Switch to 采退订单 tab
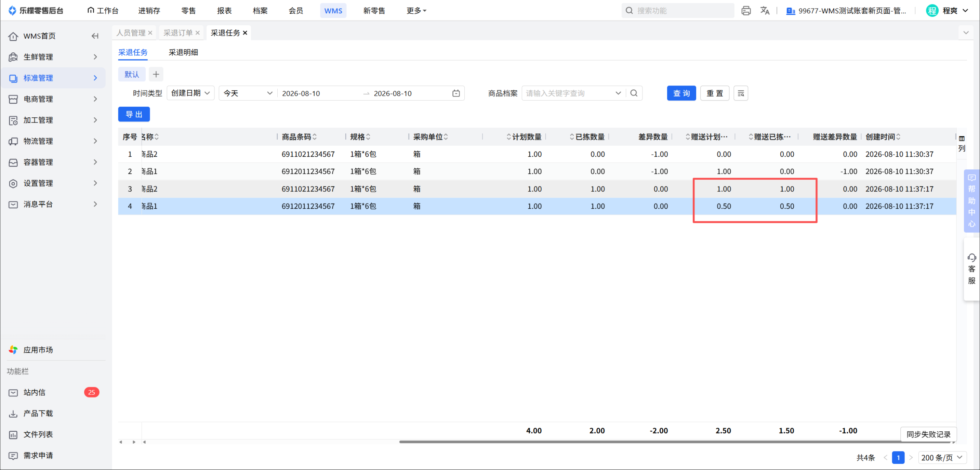Viewport: 980px width, 470px height. click(x=178, y=33)
